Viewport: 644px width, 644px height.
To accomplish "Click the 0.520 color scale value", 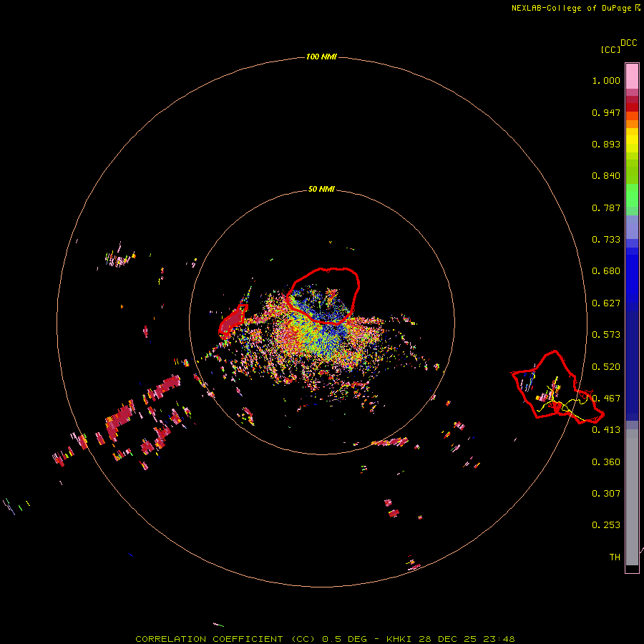I will tap(606, 367).
